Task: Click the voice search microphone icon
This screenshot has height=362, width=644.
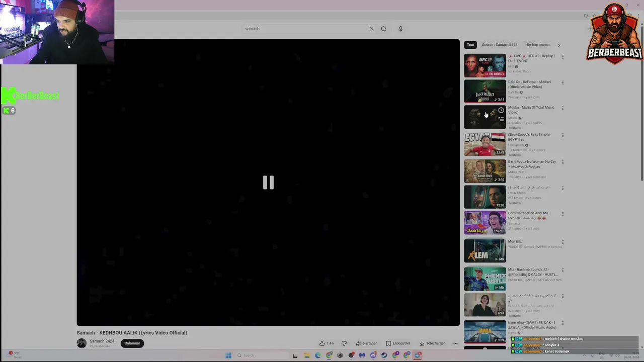Action: click(400, 29)
